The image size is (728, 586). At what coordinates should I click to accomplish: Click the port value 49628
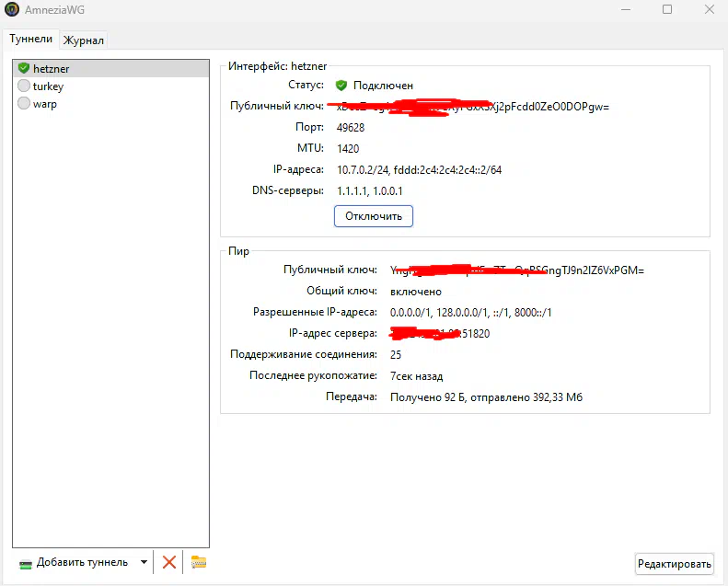(x=351, y=128)
